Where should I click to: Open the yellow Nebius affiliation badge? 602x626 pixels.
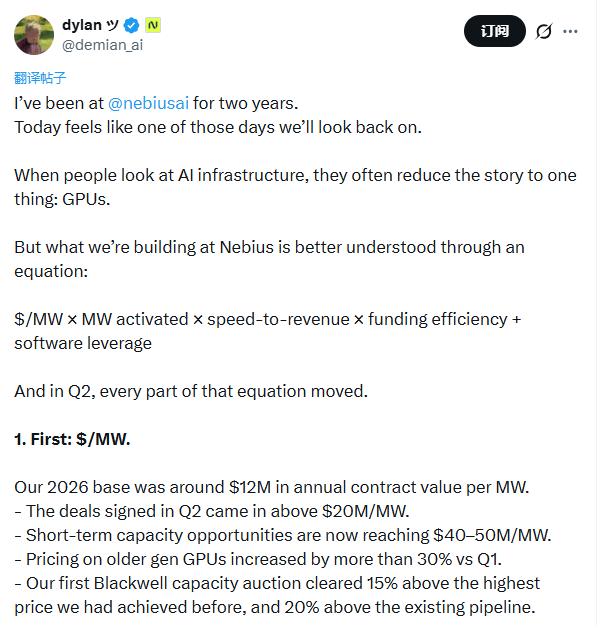[152, 25]
